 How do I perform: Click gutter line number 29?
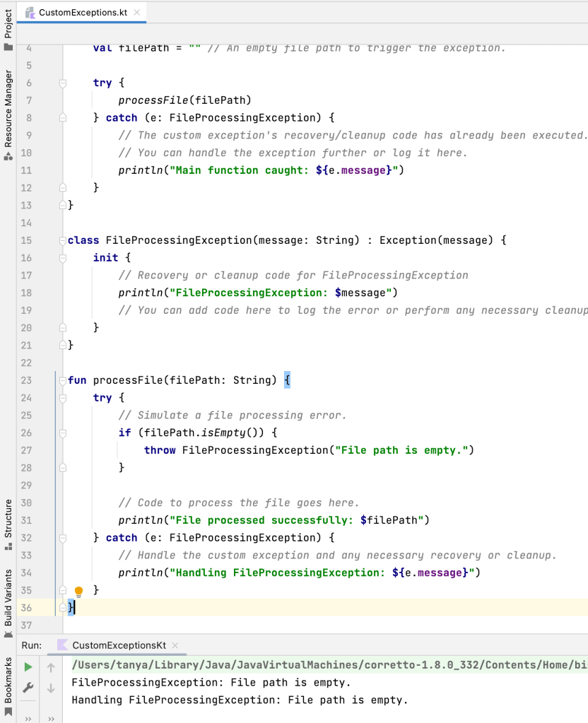(26, 486)
